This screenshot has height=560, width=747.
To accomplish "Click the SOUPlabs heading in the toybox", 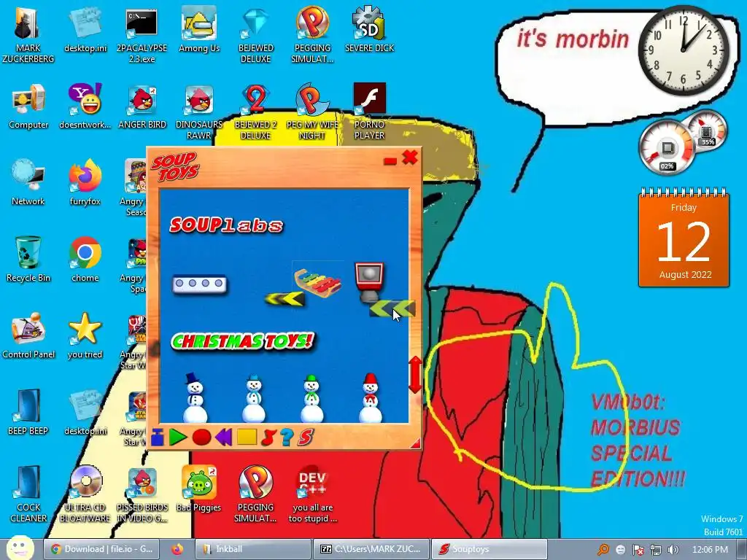I will click(226, 225).
